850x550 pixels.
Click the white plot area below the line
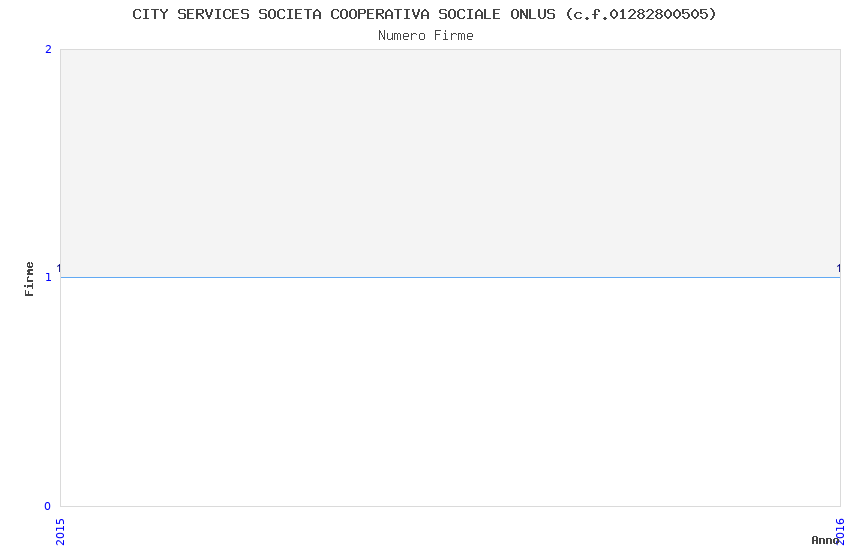point(450,392)
